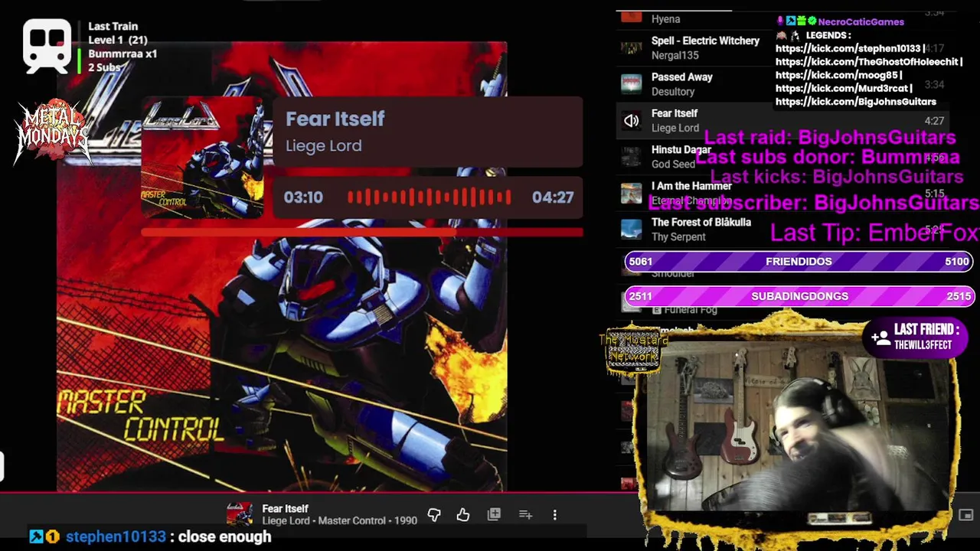Viewport: 980px width, 551px height.
Task: Click the Liege Lord artist name in the widget
Action: [324, 145]
